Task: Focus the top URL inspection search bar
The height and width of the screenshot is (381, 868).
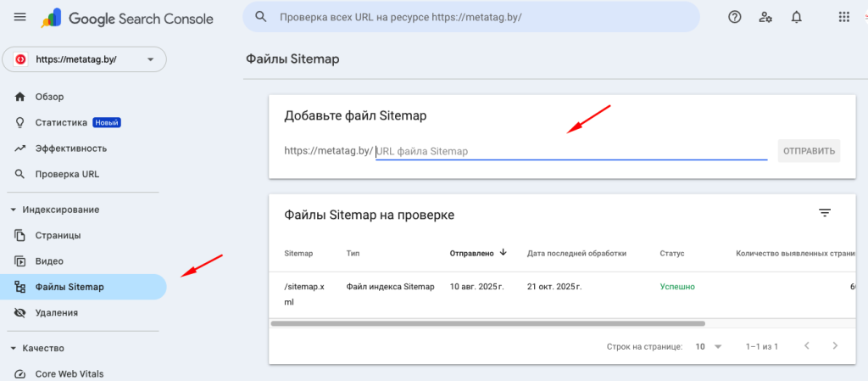Action: pos(471,17)
